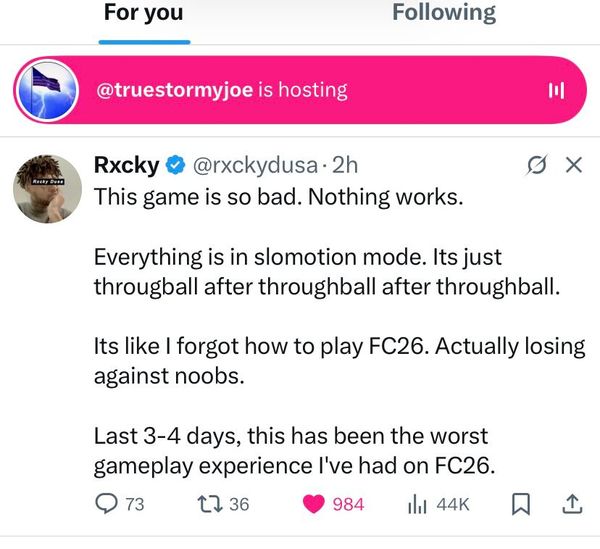The height and width of the screenshot is (549, 600).
Task: Bookmark the Rxcky tweet
Action: point(520,504)
